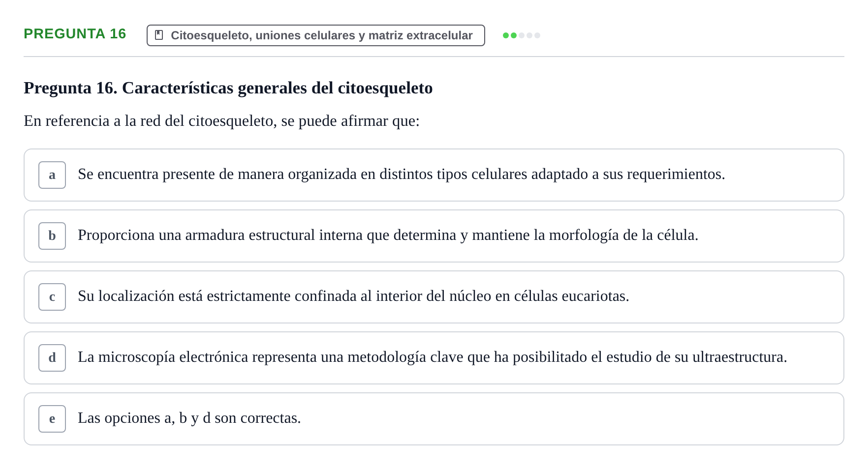Select answer option a letter box
868x470 pixels.
pos(52,175)
